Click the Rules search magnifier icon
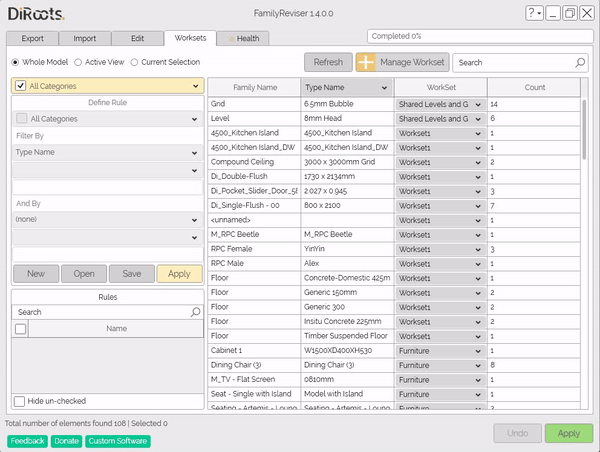600x452 pixels. click(x=196, y=312)
